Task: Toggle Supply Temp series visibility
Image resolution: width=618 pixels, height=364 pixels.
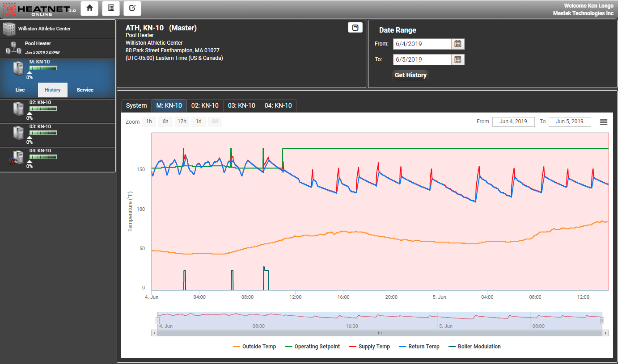Action: point(369,347)
